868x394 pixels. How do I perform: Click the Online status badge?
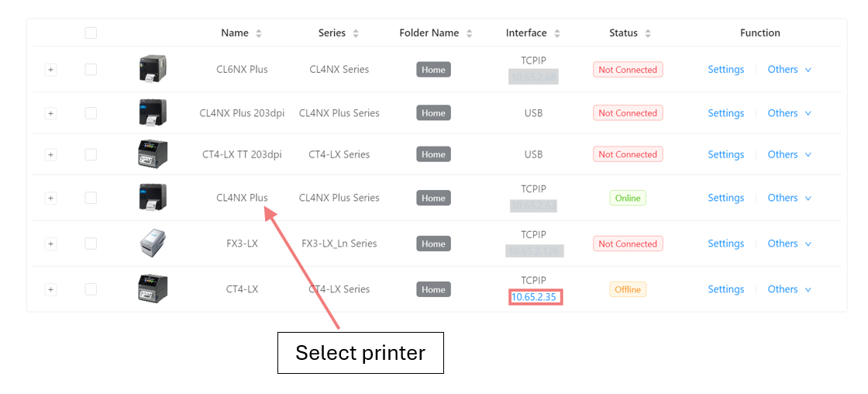pos(627,198)
